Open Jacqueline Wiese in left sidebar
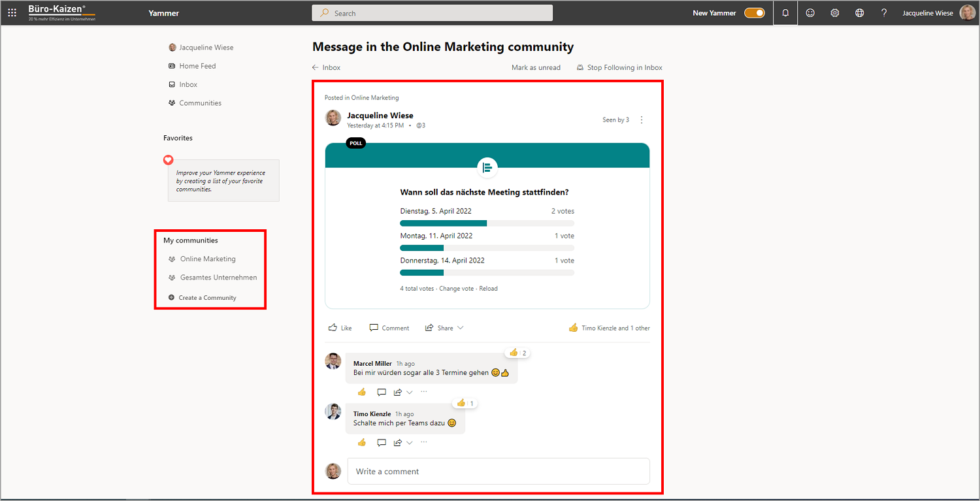980x501 pixels. tap(201, 47)
